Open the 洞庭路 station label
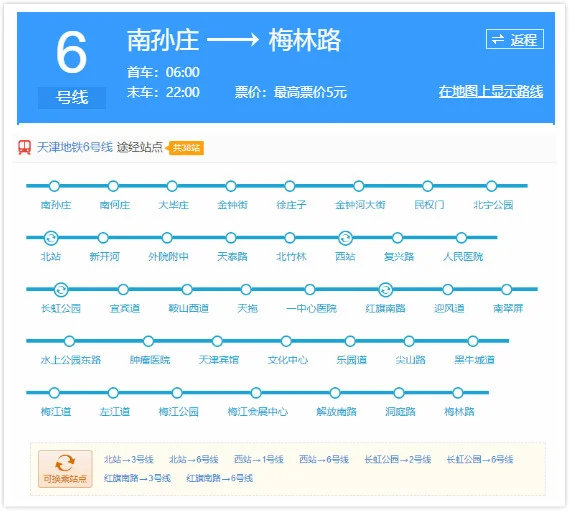Screen dimensions: 569x511 click(x=400, y=412)
